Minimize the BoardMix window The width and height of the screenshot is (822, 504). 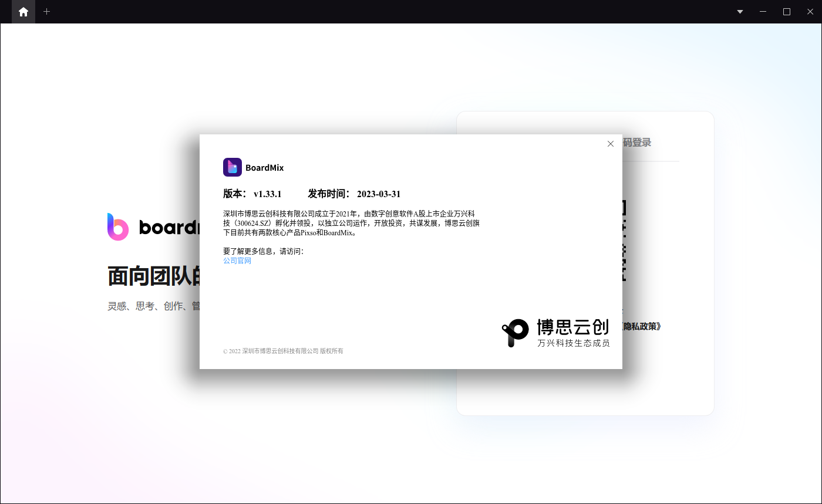click(763, 12)
